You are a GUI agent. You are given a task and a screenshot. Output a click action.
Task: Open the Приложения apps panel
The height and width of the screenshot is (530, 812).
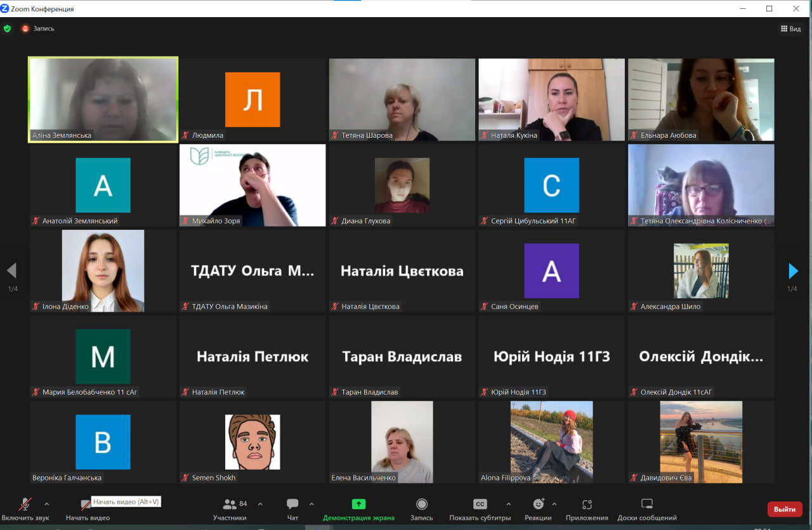(587, 509)
